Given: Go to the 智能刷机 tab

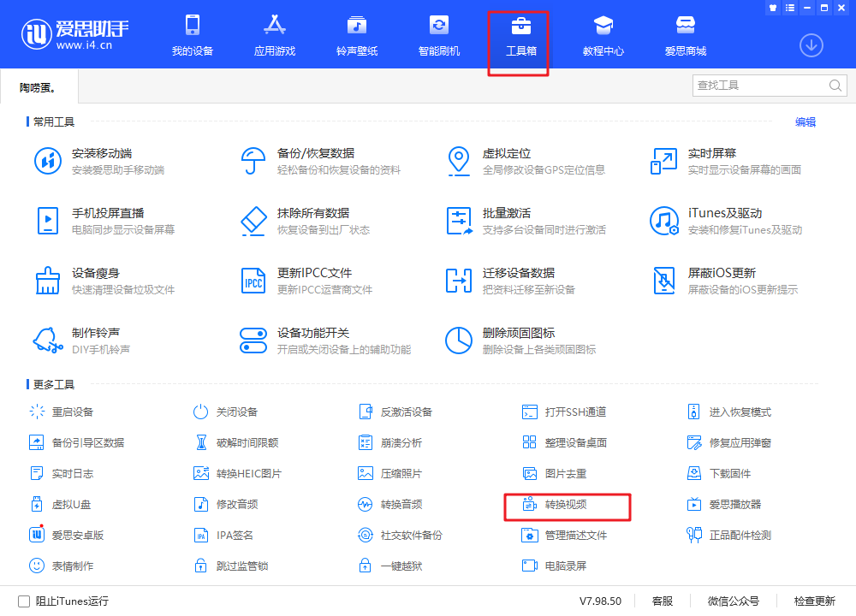Looking at the screenshot, I should (x=439, y=36).
